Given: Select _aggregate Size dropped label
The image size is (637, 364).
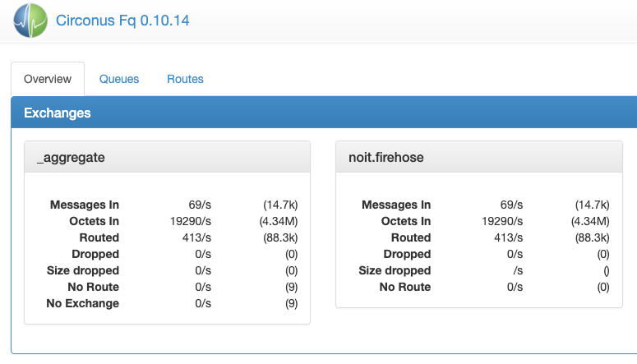Looking at the screenshot, I should 83,270.
